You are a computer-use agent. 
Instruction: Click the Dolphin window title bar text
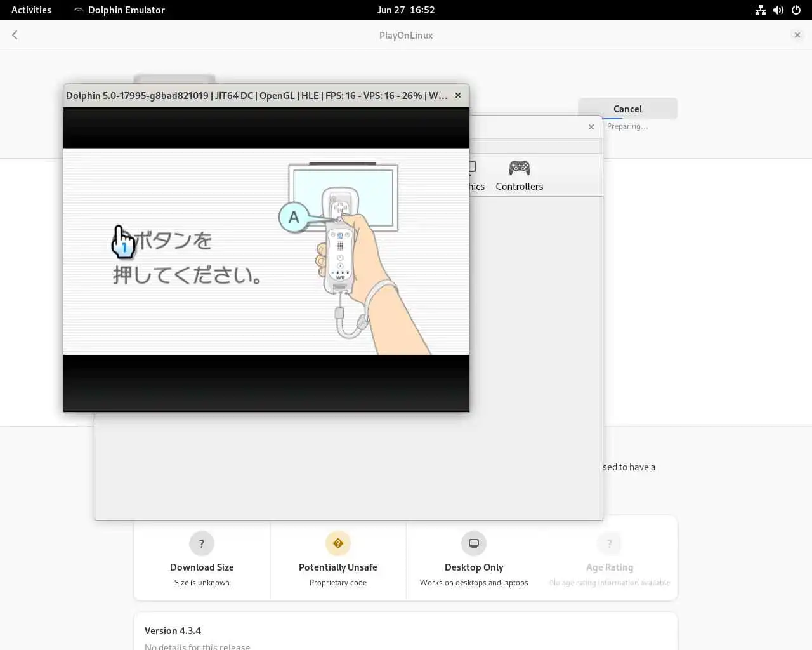(x=257, y=95)
